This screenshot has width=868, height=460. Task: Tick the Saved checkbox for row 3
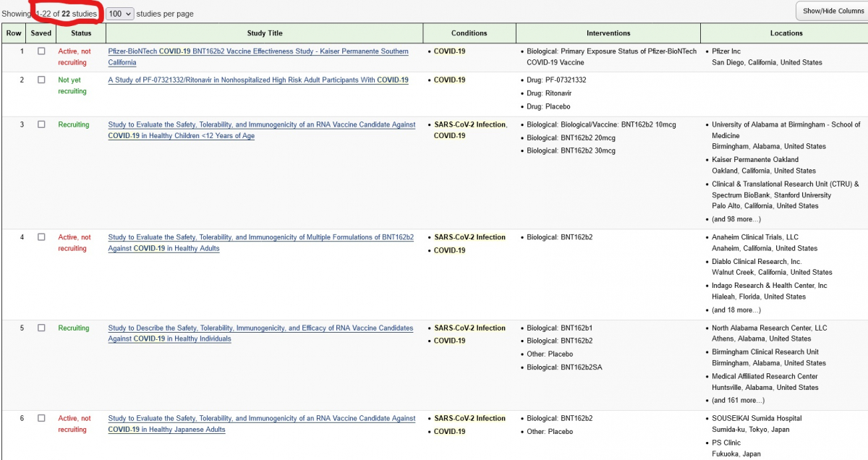tap(41, 125)
